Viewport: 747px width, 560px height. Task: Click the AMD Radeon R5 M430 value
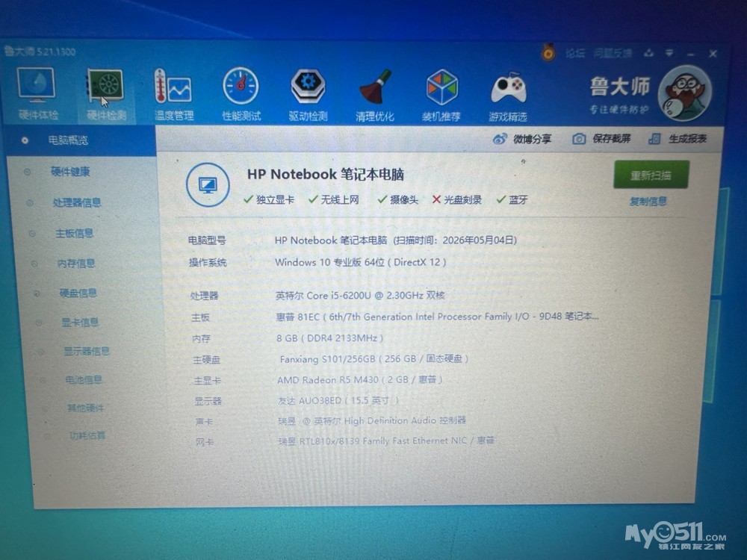click(360, 379)
